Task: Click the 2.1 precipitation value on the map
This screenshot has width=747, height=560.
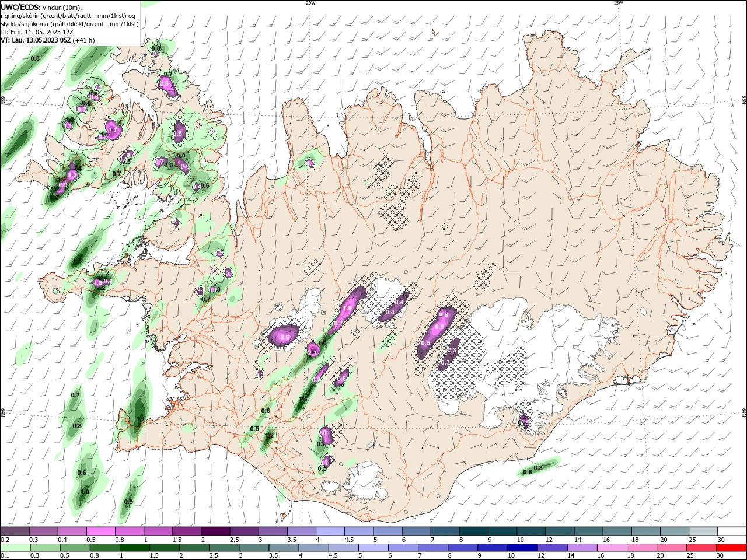Action: 312,353
